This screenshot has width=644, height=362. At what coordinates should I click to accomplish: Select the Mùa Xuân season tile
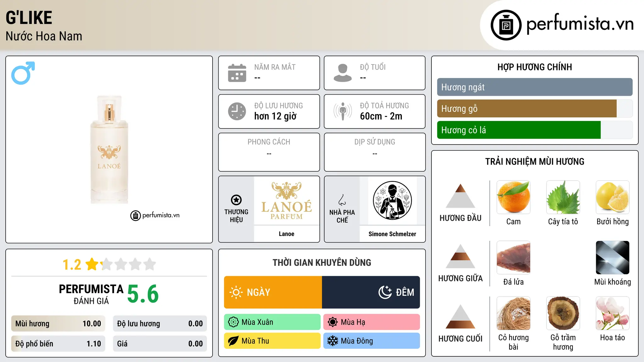point(272,322)
